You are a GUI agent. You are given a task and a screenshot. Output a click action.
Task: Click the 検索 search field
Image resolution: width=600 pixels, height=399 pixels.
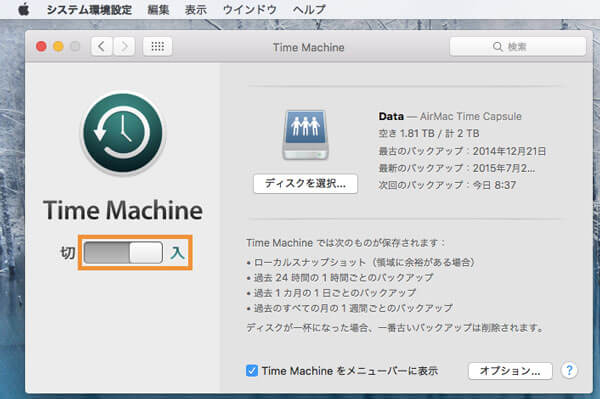518,47
